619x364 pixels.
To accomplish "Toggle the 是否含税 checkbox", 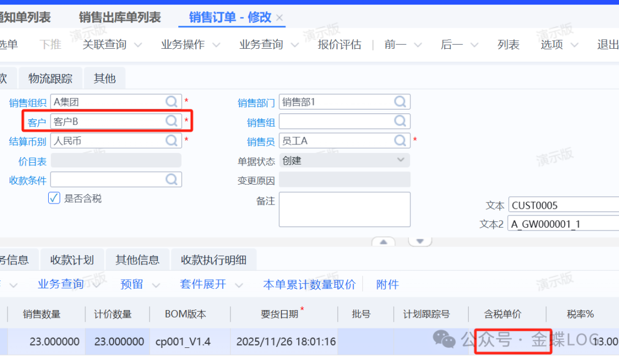I will pyautogui.click(x=54, y=198).
